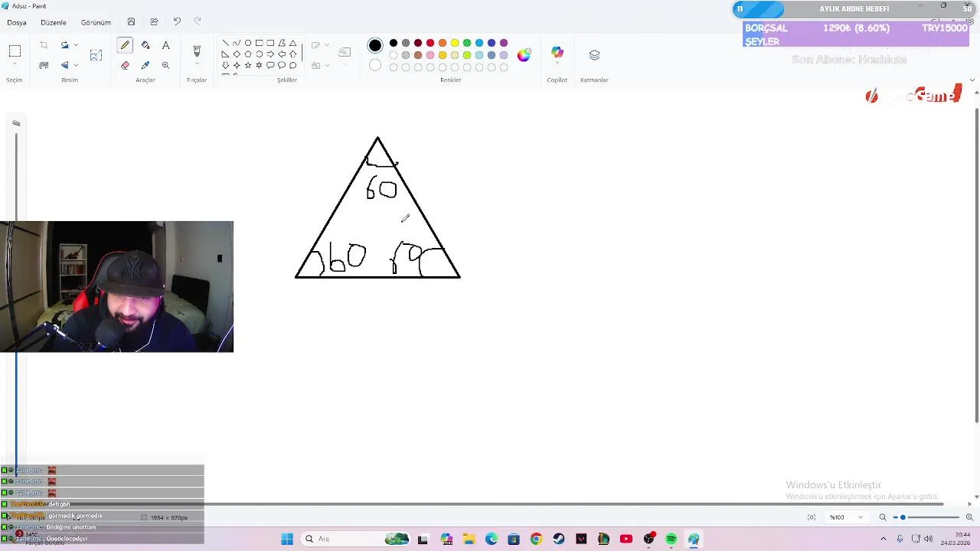Click the fit-to-window icon in status bar
This screenshot has height=551, width=980.
pos(812,517)
